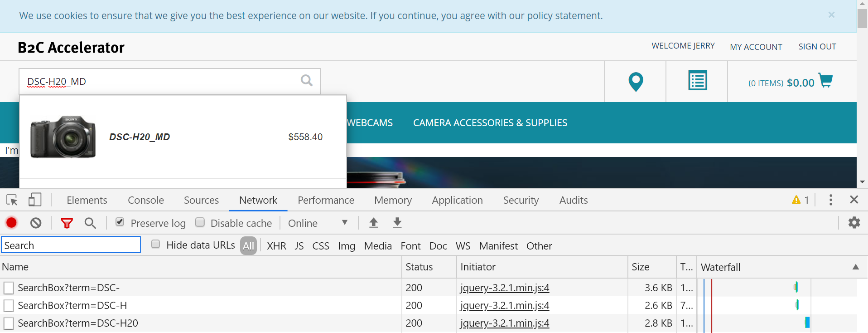Sort requests by the Size column header
This screenshot has height=333, width=868.
(x=652, y=267)
